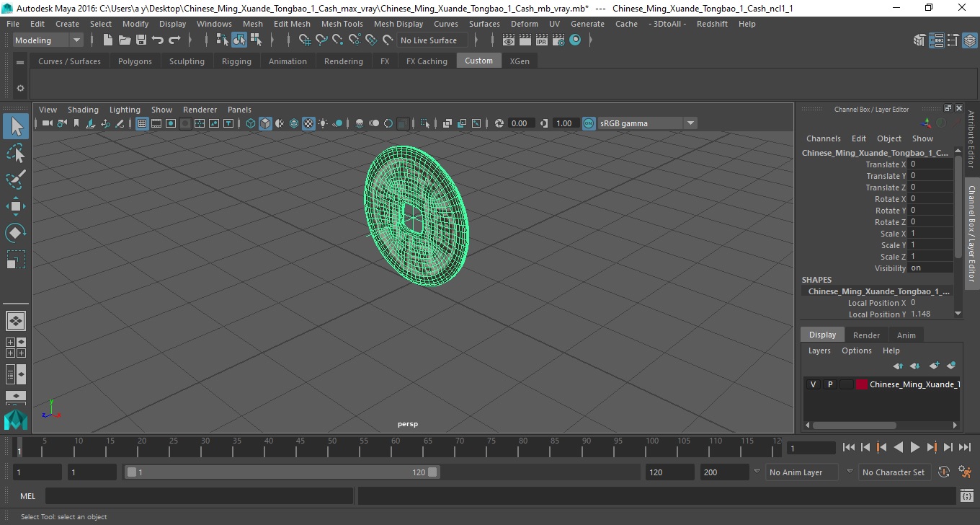Open the Render View clapboard icon
Image resolution: width=980 pixels, height=525 pixels.
[x=509, y=40]
